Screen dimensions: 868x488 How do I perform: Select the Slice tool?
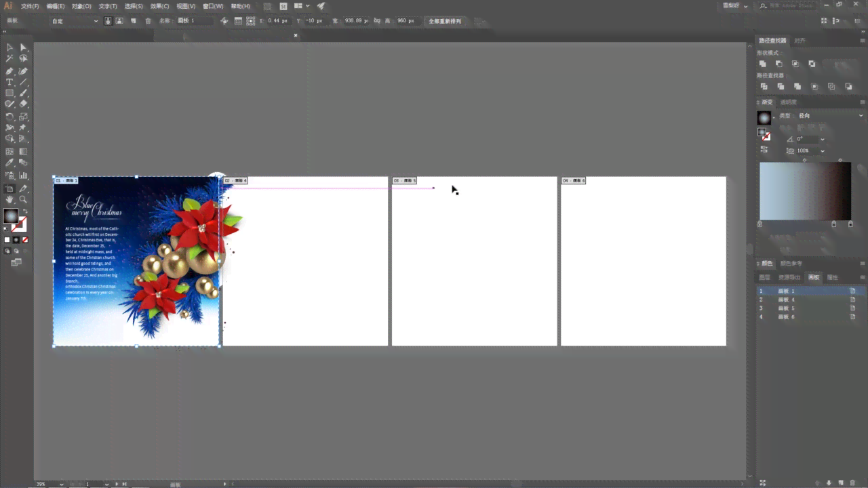(x=23, y=188)
